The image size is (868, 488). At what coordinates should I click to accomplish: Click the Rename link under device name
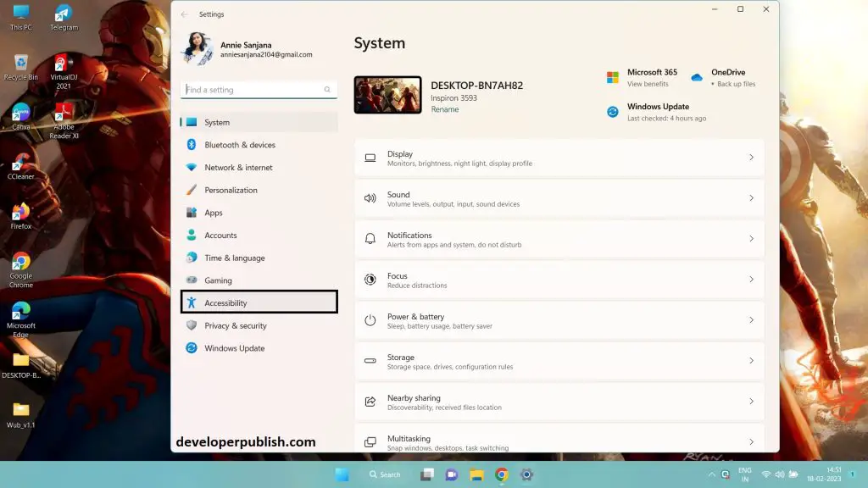point(444,109)
